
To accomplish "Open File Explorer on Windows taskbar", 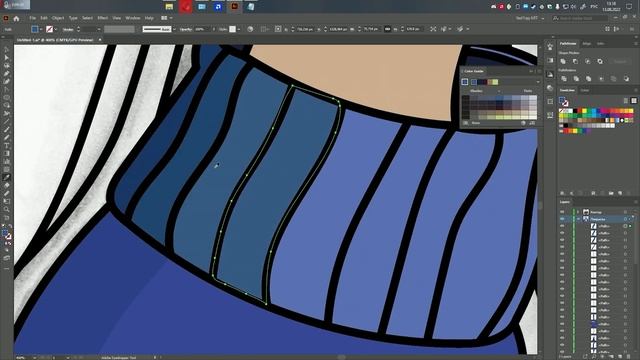I will (169, 7).
